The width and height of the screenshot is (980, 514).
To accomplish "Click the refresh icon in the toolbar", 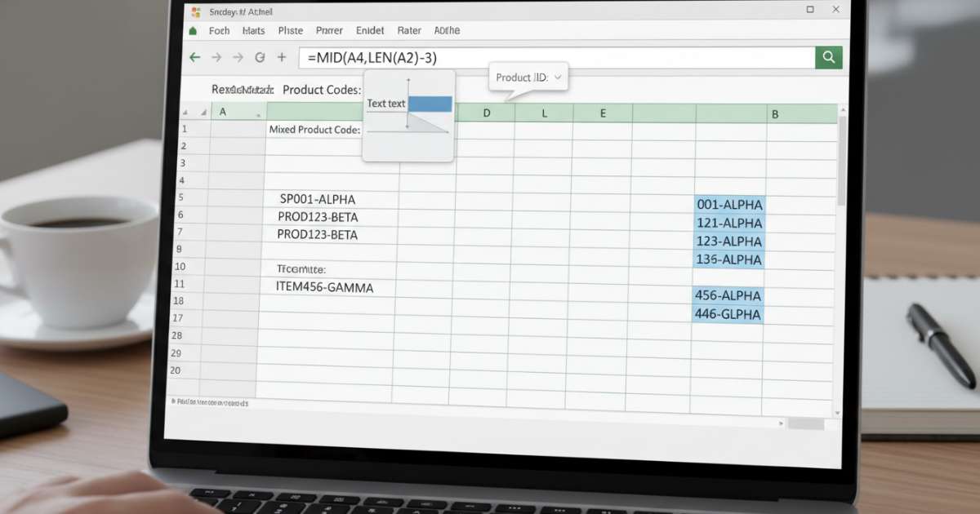I will 260,57.
